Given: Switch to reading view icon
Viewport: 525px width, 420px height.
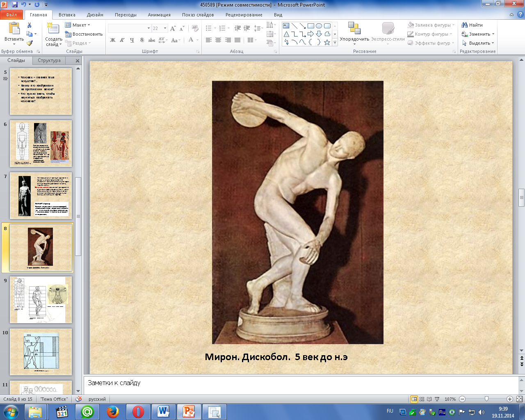Looking at the screenshot, I should coord(429,399).
